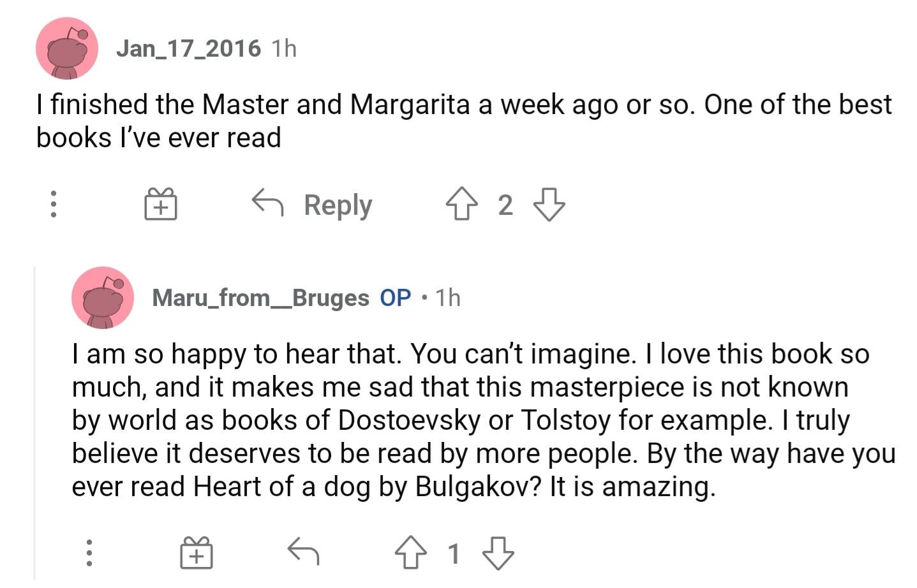Visit the Maru_from__Bruges username profile
The width and height of the screenshot is (917, 588).
(x=260, y=298)
